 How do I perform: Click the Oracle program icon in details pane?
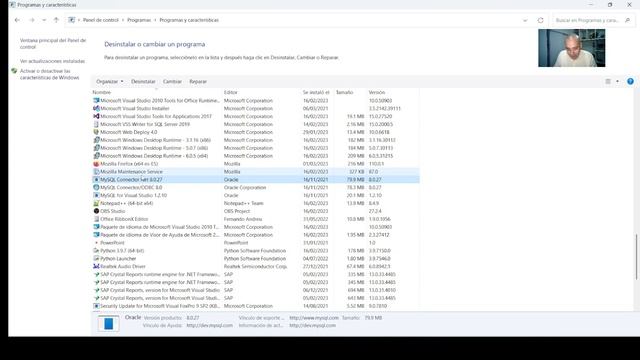(109, 323)
